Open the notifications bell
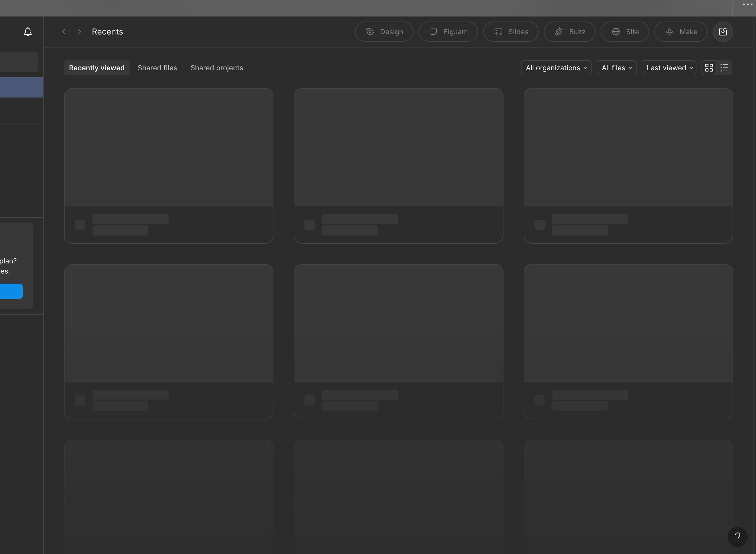Image resolution: width=756 pixels, height=554 pixels. pos(28,32)
